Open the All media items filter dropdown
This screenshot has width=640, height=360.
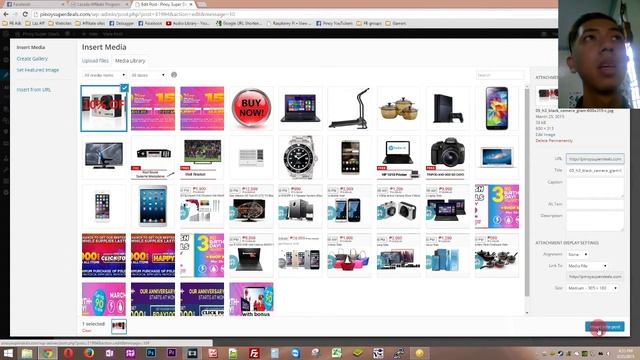point(104,75)
